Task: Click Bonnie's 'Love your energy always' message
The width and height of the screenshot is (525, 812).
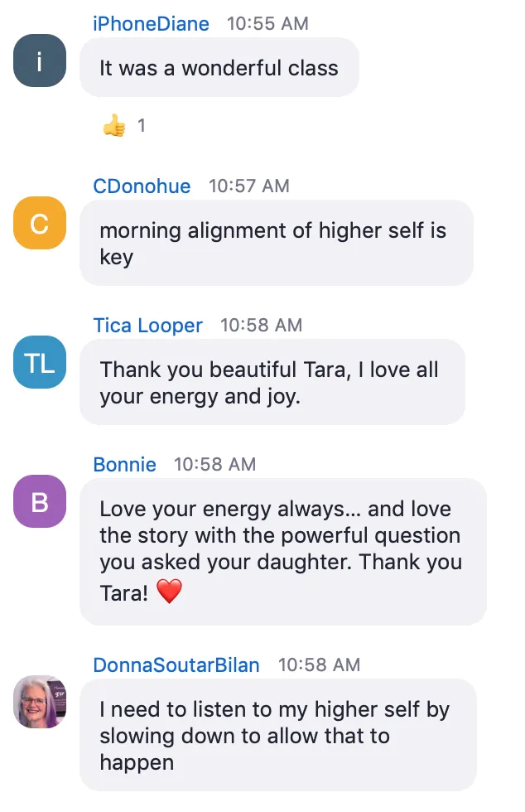Action: (283, 552)
